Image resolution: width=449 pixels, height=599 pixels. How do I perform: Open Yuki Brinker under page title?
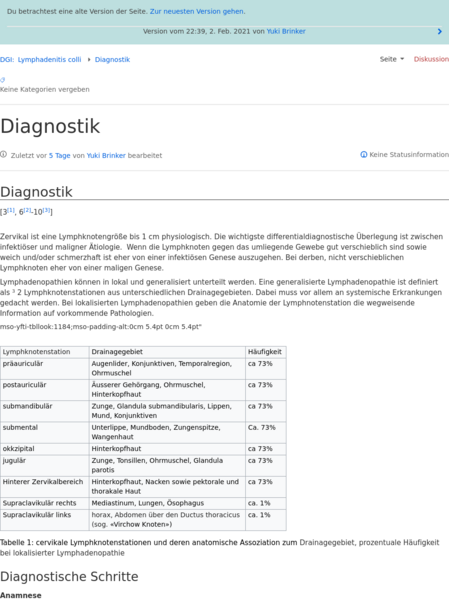click(106, 155)
